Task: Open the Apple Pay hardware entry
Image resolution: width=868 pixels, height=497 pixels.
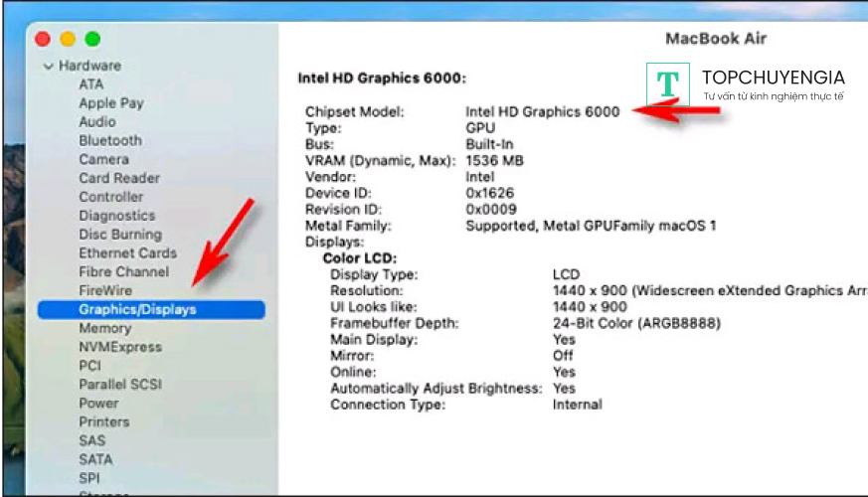Action: coord(111,103)
